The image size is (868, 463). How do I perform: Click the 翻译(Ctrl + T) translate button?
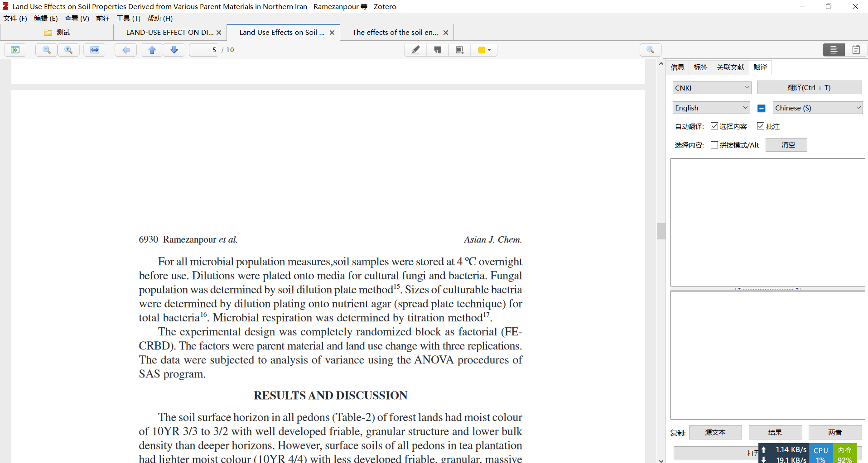(809, 88)
